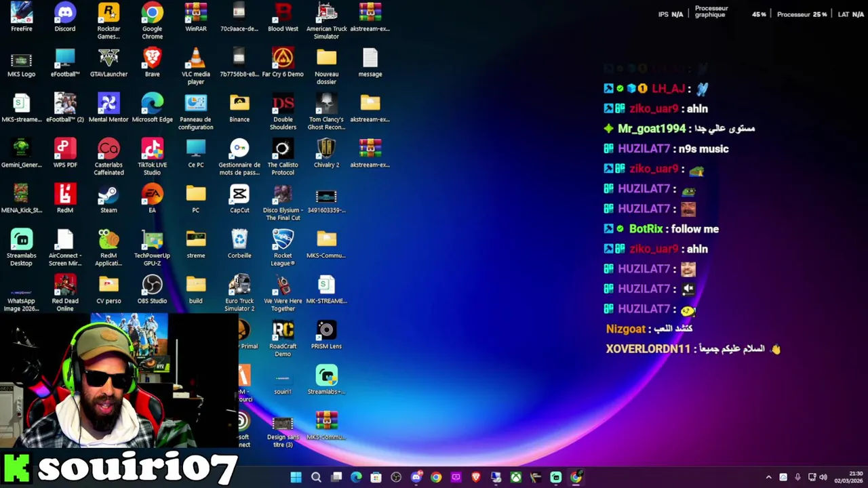The width and height of the screenshot is (868, 488).
Task: Open Google Chrome desktop shortcut
Action: [152, 21]
